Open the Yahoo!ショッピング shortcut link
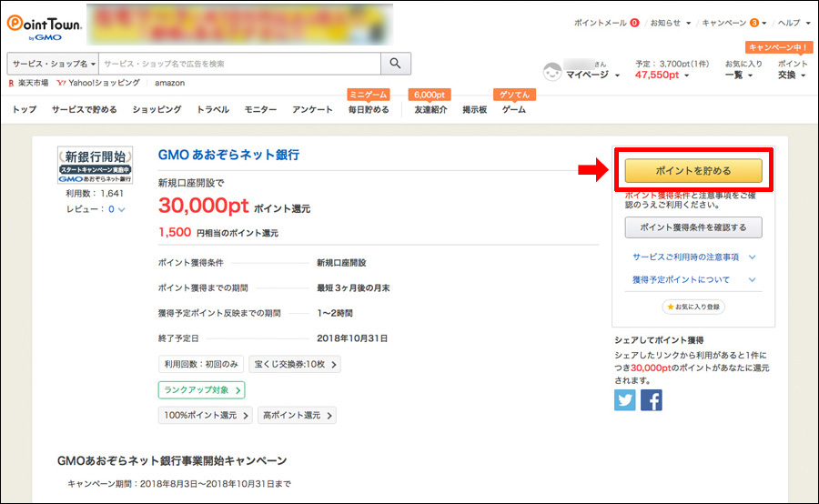The image size is (819, 504). tap(98, 83)
